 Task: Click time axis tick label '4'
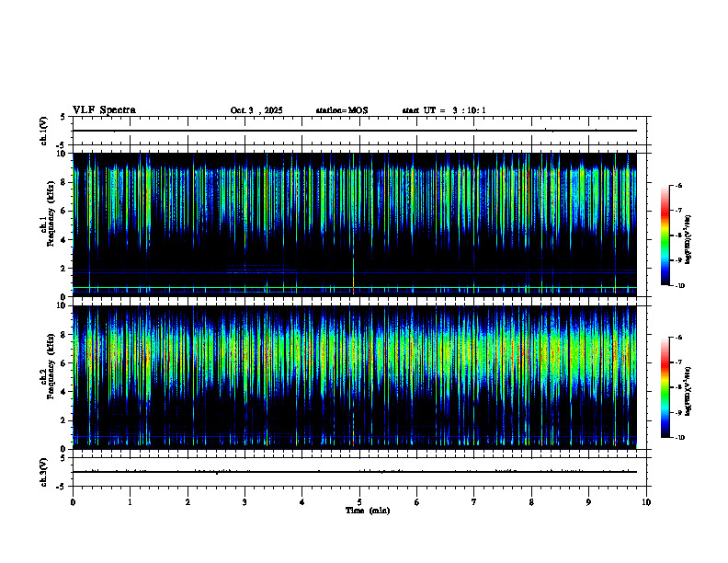click(x=302, y=502)
